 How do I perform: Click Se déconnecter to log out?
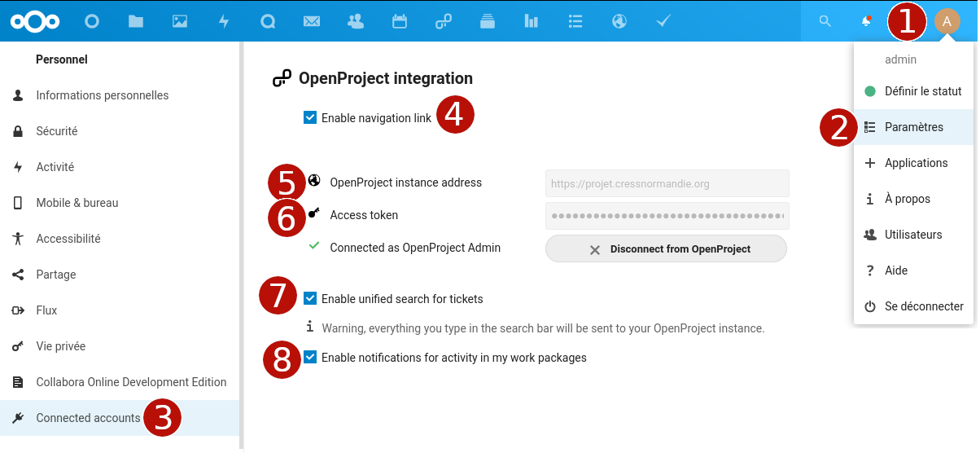[913, 306]
